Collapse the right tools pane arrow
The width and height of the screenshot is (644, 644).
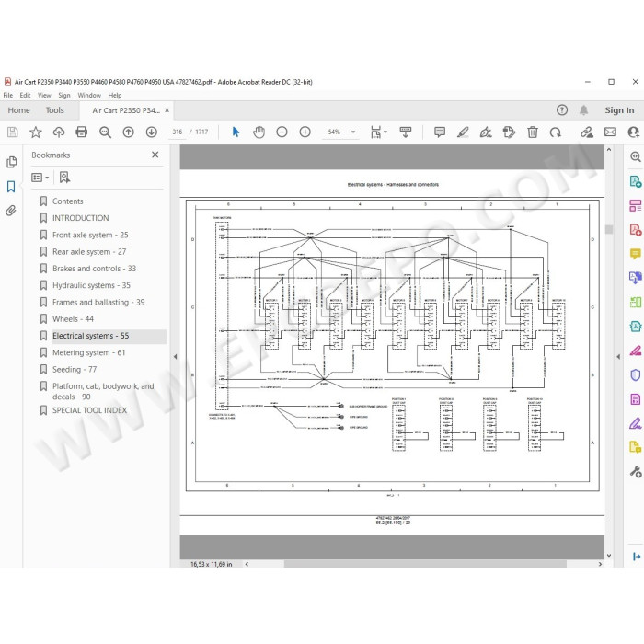click(x=618, y=357)
